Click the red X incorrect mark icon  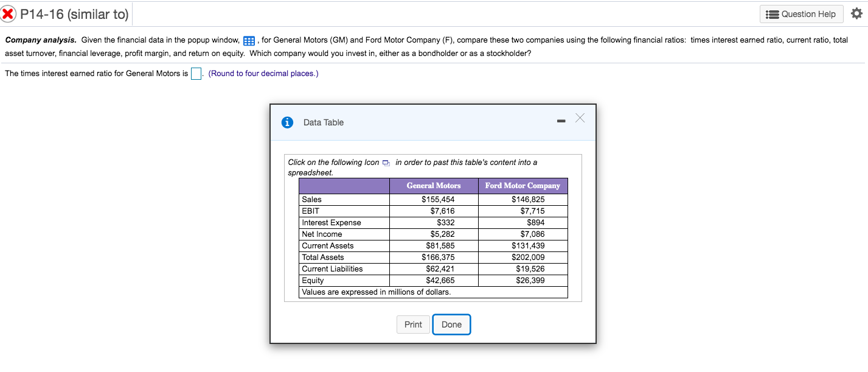[x=9, y=13]
